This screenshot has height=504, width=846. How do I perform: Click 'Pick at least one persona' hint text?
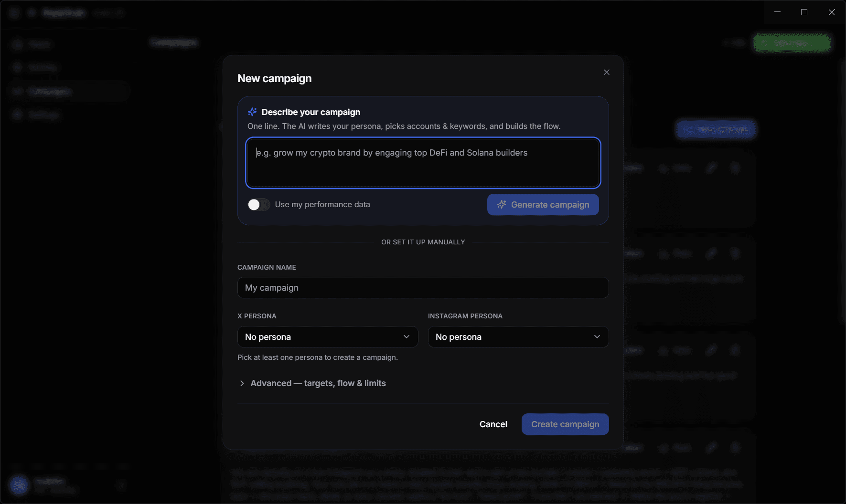pos(317,357)
